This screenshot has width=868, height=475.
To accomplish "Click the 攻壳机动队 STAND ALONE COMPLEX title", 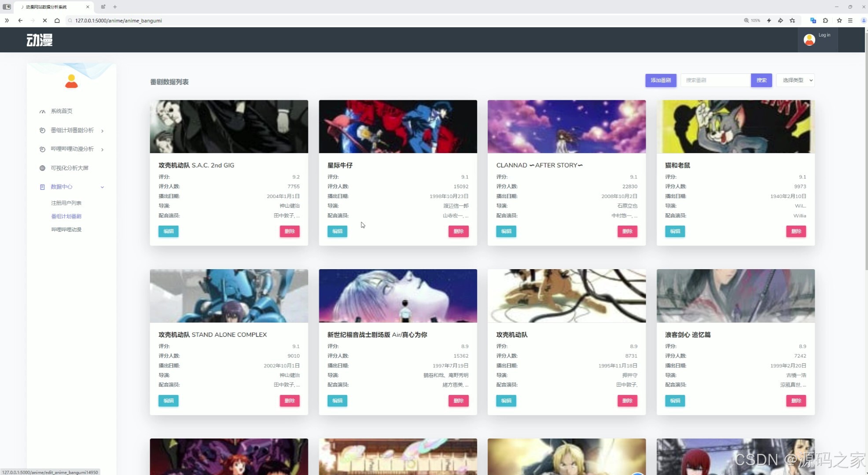I will coord(213,335).
